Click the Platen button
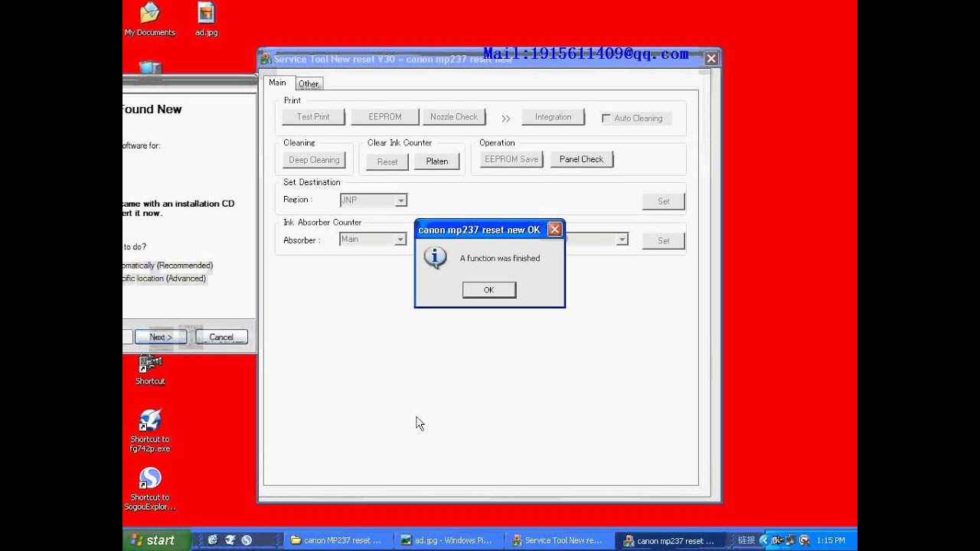The image size is (980, 551). coord(437,161)
